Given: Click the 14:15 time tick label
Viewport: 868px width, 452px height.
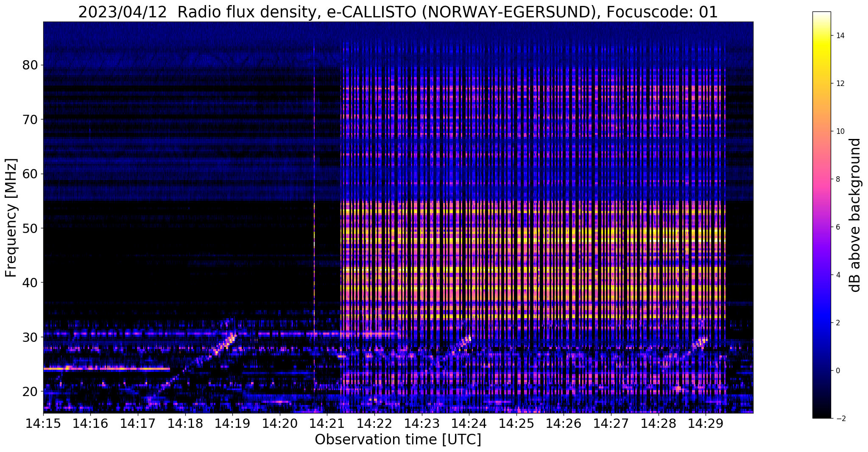Looking at the screenshot, I should [x=43, y=423].
